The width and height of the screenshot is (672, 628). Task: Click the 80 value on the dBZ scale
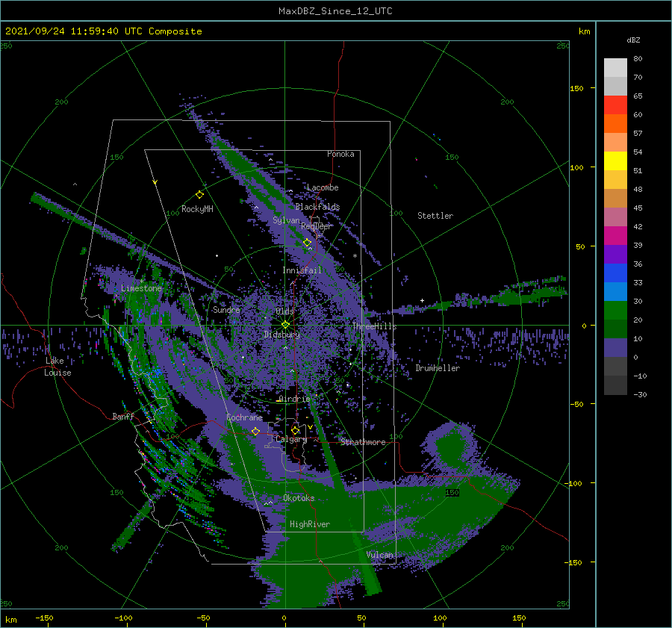click(638, 58)
